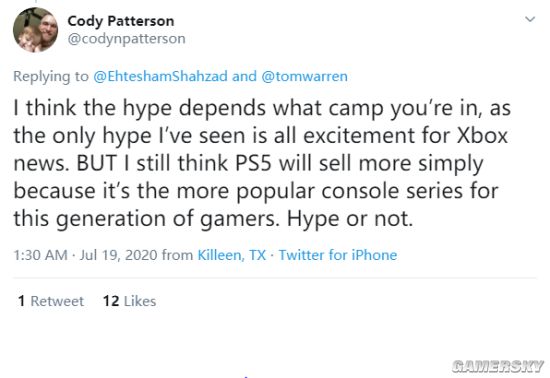The width and height of the screenshot is (550, 378).
Task: Click the 'and' between the reply mentions
Action: pyautogui.click(x=244, y=76)
